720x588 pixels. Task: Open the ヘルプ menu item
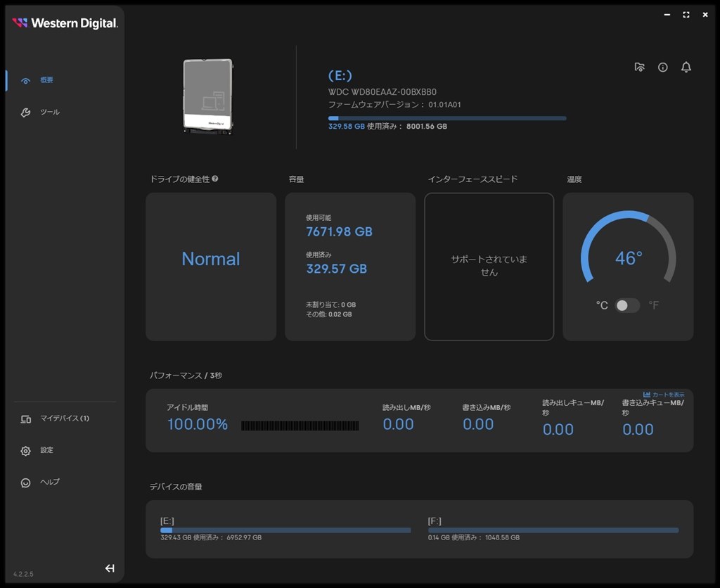point(50,482)
